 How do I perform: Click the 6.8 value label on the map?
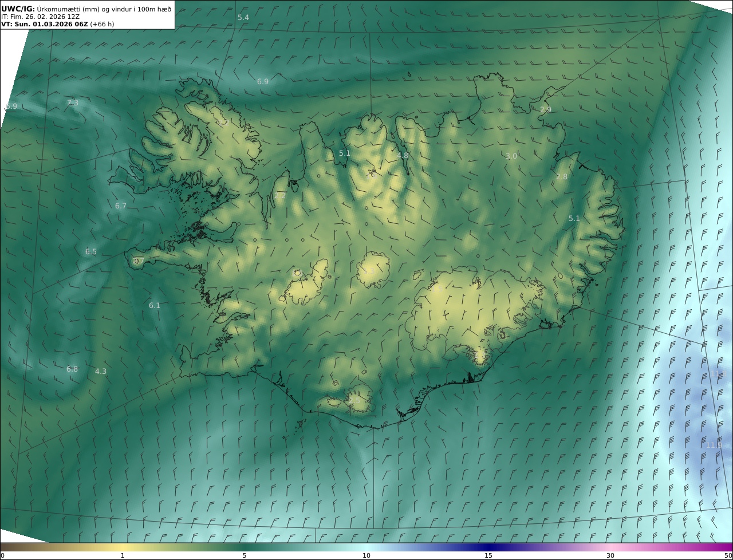[x=72, y=369]
